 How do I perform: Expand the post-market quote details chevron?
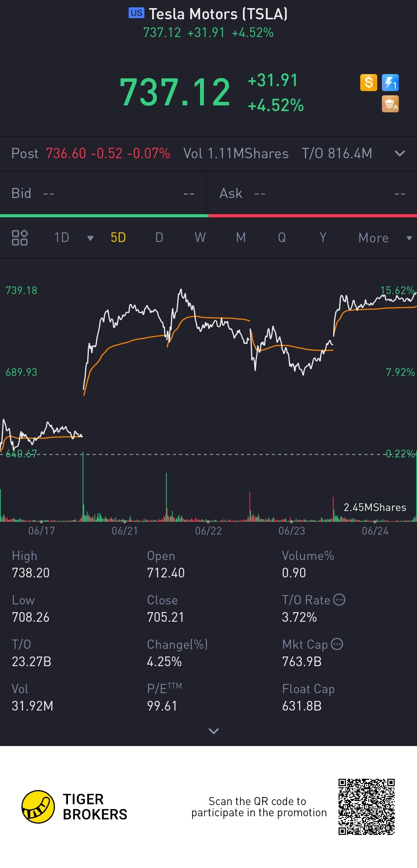click(400, 154)
